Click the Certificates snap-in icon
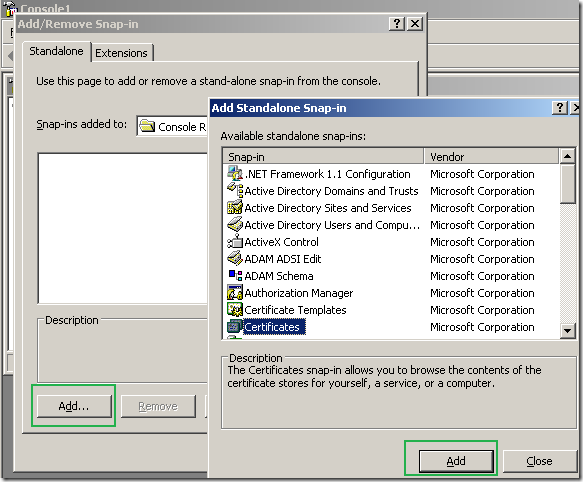This screenshot has height=482, width=583. point(235,327)
